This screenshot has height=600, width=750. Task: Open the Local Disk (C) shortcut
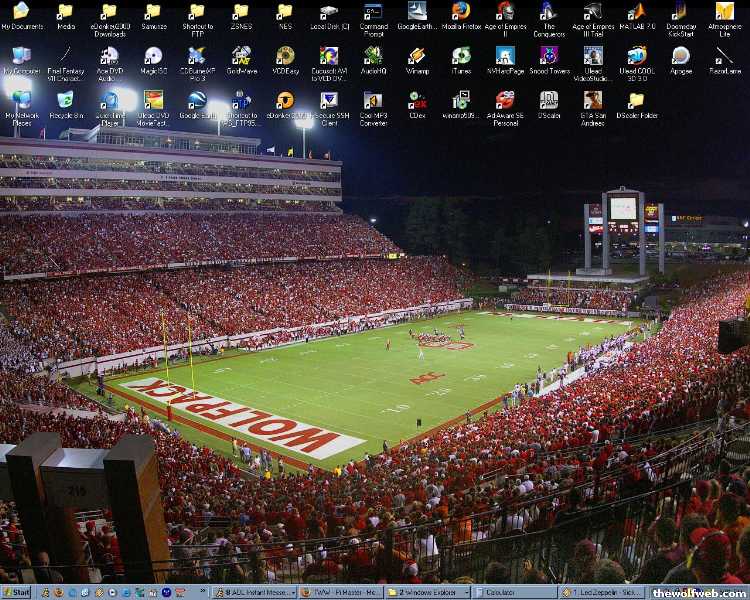329,12
